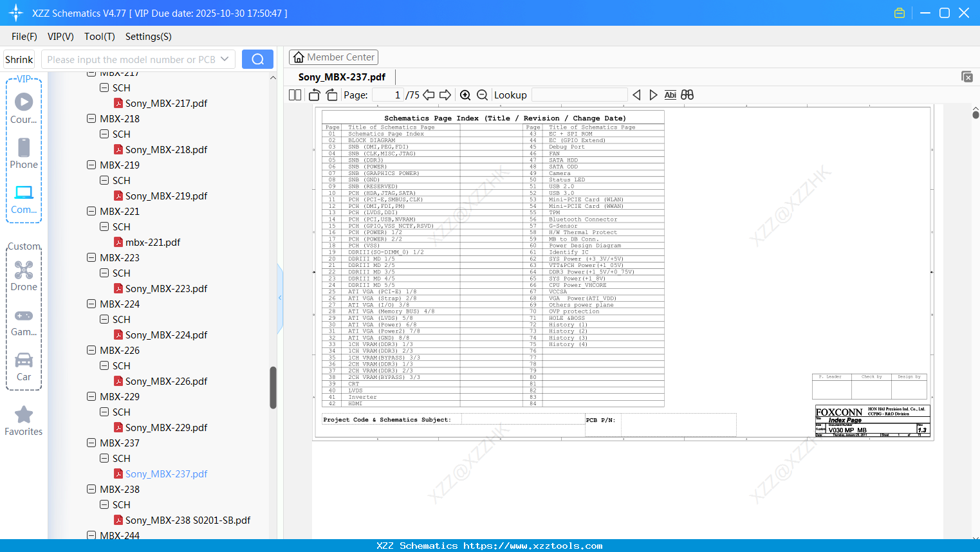Open Sony_MBX-218.pdf
The width and height of the screenshot is (980, 552).
pos(166,150)
